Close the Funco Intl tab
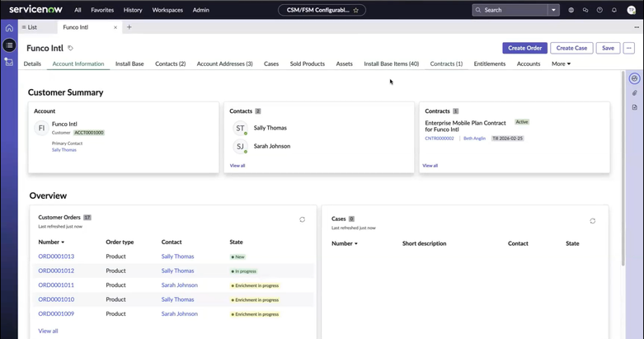 (x=115, y=27)
